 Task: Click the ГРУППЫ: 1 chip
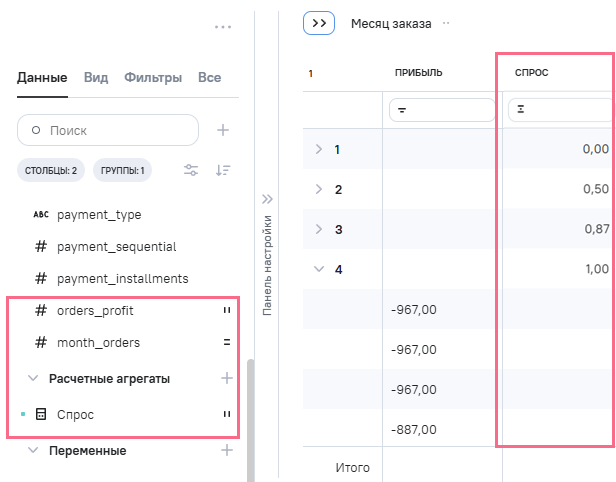pyautogui.click(x=122, y=170)
